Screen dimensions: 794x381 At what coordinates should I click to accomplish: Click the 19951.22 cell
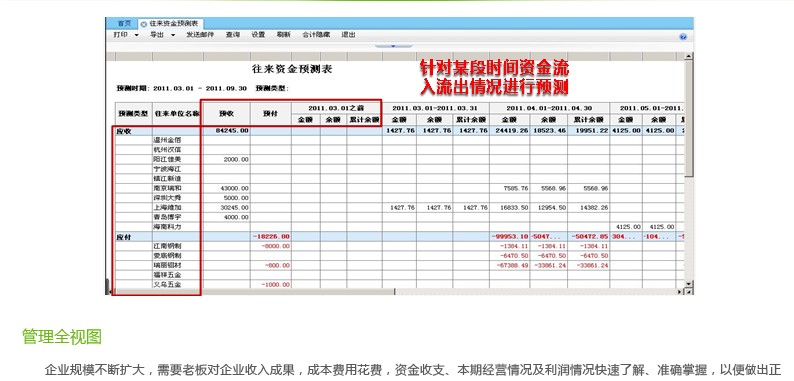tap(588, 130)
